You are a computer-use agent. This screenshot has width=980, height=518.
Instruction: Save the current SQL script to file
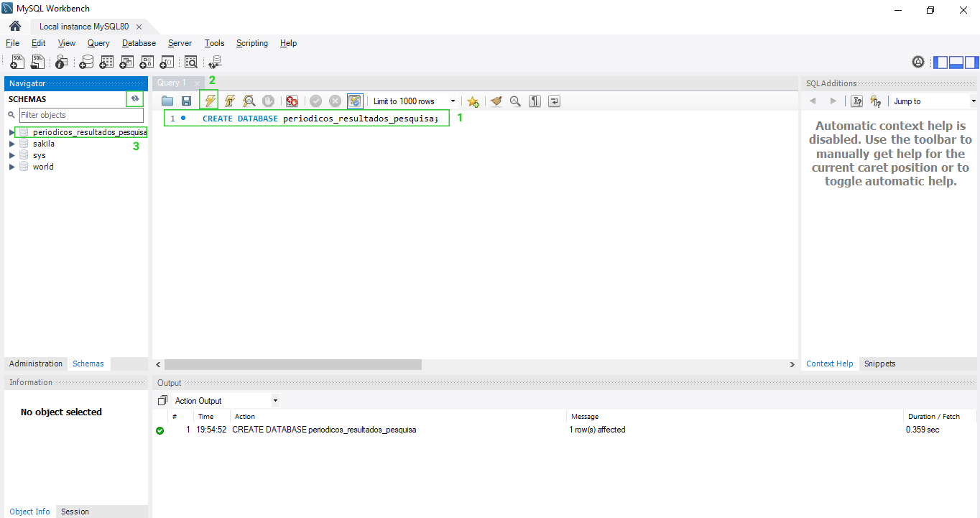[x=186, y=101]
